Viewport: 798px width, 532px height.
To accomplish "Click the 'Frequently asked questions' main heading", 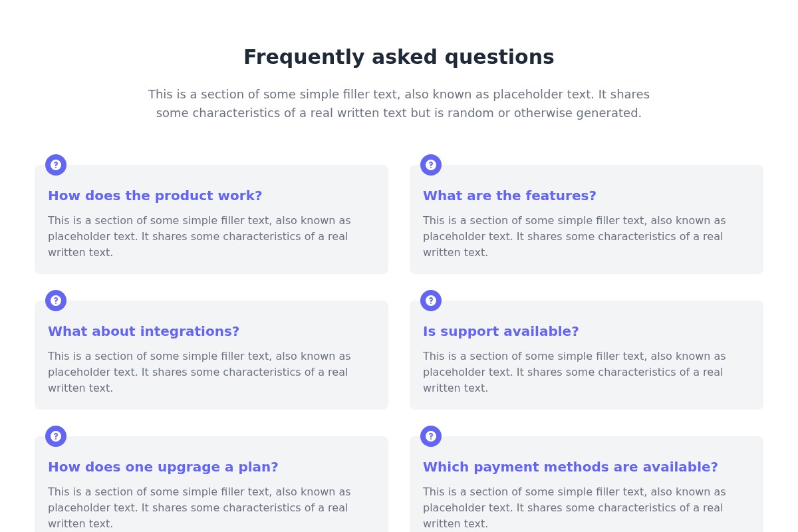I will (399, 57).
